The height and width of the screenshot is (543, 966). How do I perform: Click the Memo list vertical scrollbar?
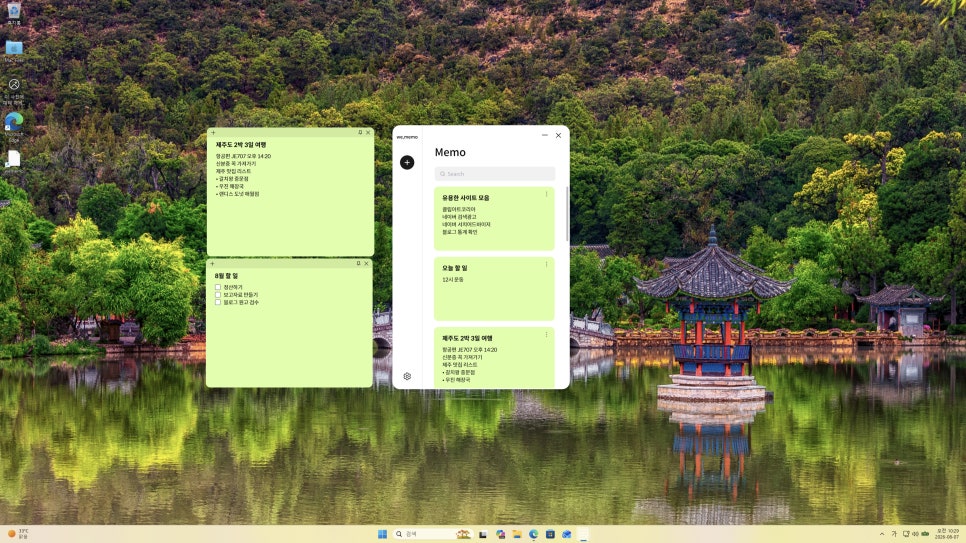567,214
